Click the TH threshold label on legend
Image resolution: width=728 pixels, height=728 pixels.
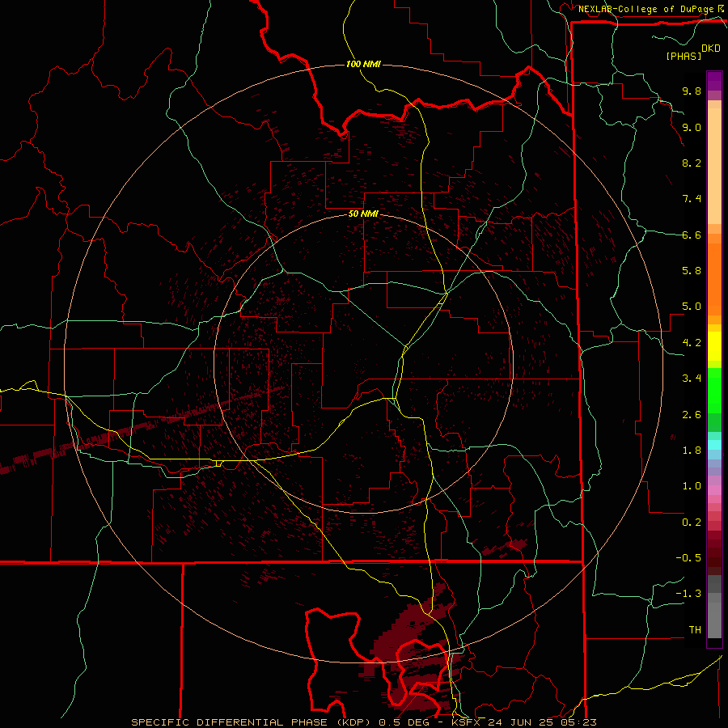pyautogui.click(x=695, y=630)
